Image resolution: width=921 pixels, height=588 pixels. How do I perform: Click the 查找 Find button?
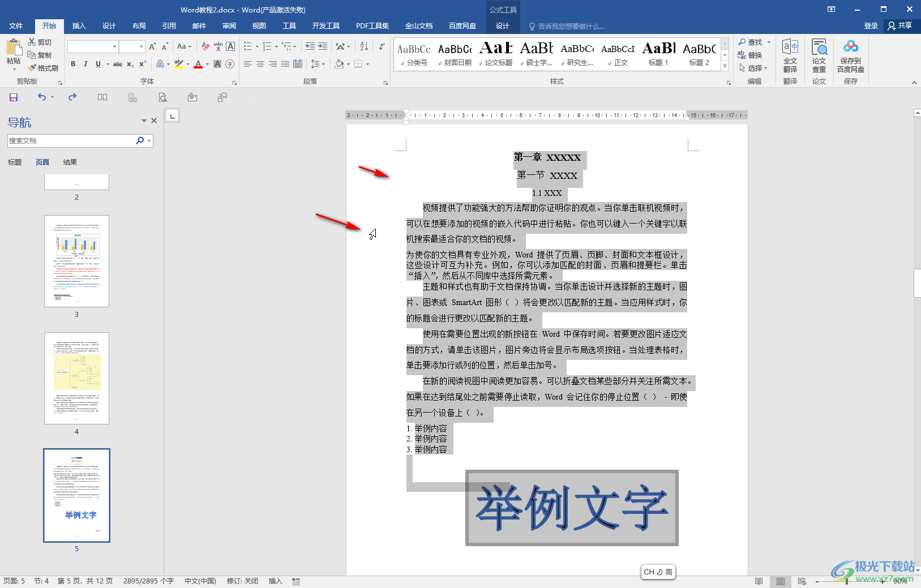(x=751, y=42)
